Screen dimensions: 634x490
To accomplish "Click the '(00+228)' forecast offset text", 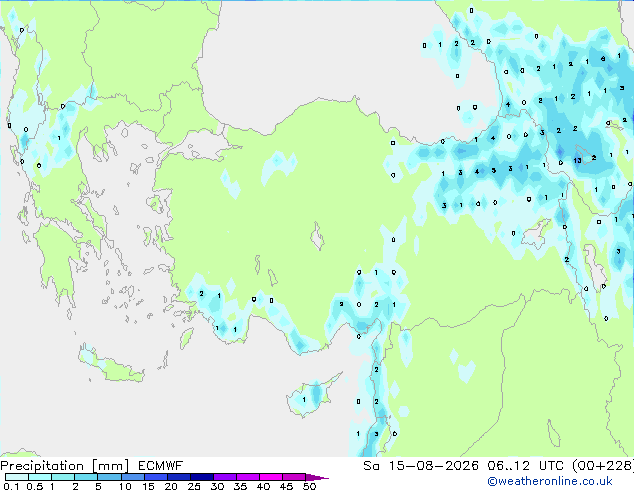I will point(603,466).
